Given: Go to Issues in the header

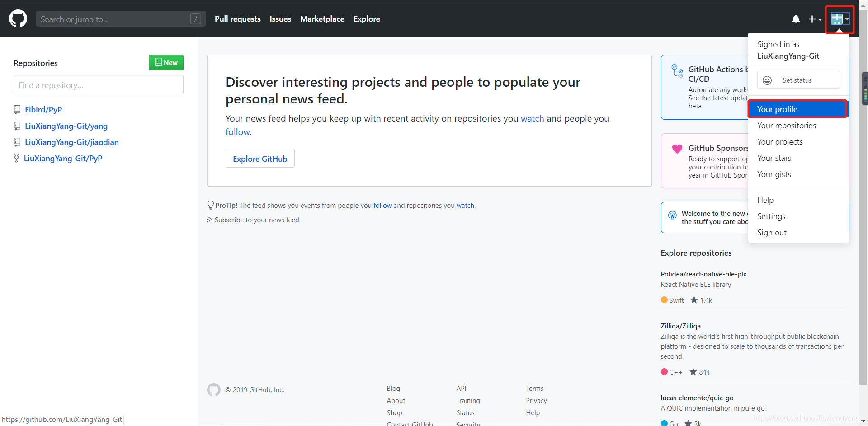Looking at the screenshot, I should coord(280,19).
